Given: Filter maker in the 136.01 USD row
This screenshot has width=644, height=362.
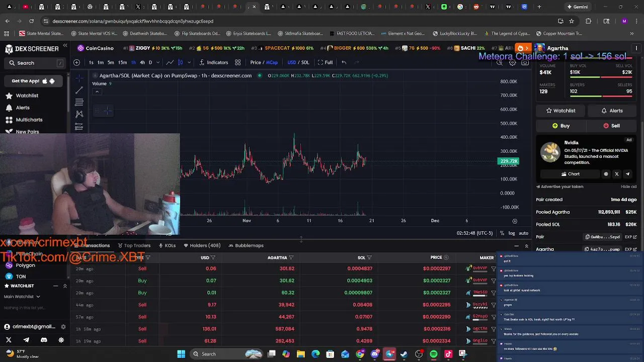Looking at the screenshot, I should tap(494, 329).
